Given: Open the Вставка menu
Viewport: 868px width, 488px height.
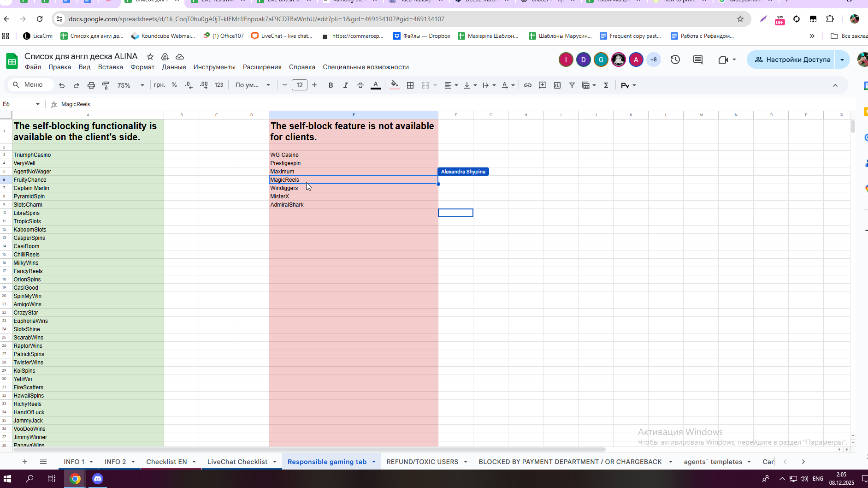Looking at the screenshot, I should tap(111, 67).
